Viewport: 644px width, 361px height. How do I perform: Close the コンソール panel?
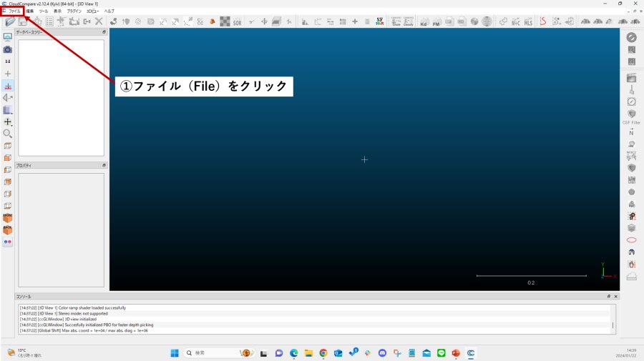pyautogui.click(x=615, y=296)
